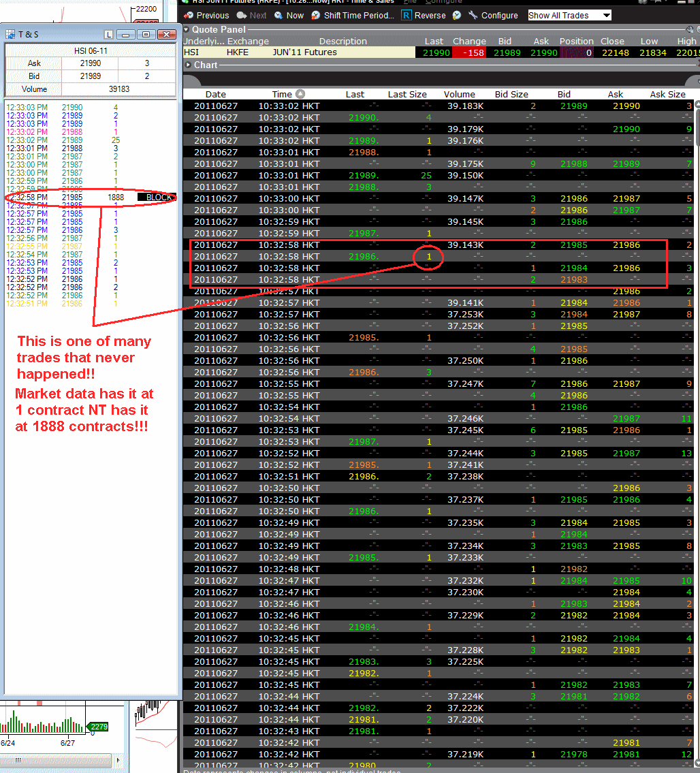This screenshot has width=700, height=773.
Task: Click the sort indicator in Time column header
Action: (x=300, y=94)
